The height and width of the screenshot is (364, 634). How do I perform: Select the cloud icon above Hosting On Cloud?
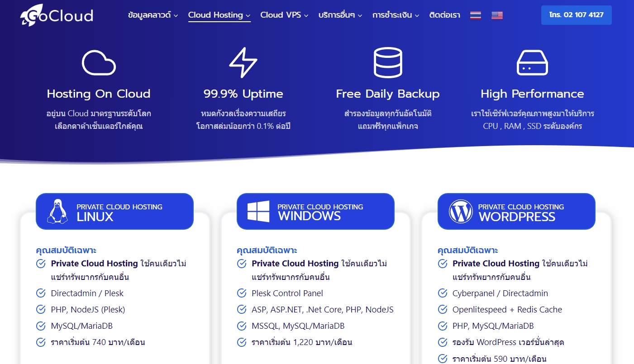(x=98, y=62)
